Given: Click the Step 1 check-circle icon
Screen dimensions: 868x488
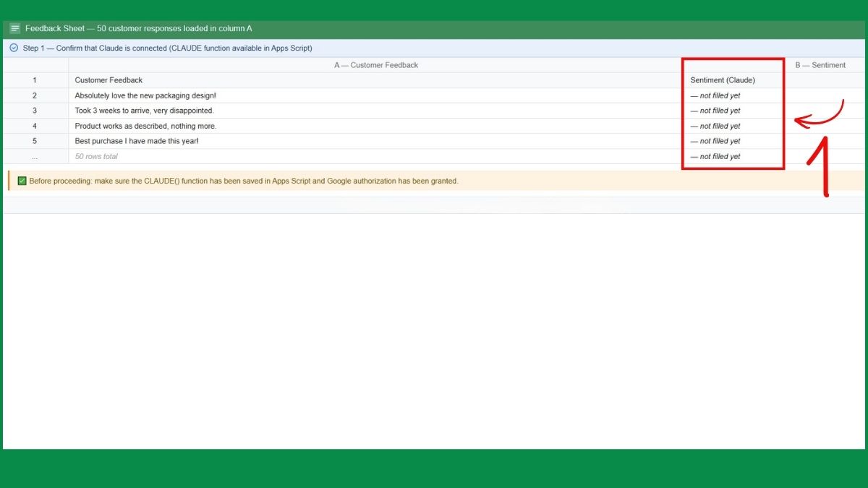Looking at the screenshot, I should [x=14, y=48].
